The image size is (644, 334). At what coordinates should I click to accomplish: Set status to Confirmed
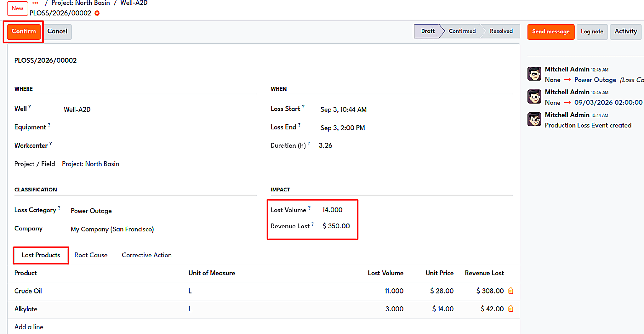(462, 31)
